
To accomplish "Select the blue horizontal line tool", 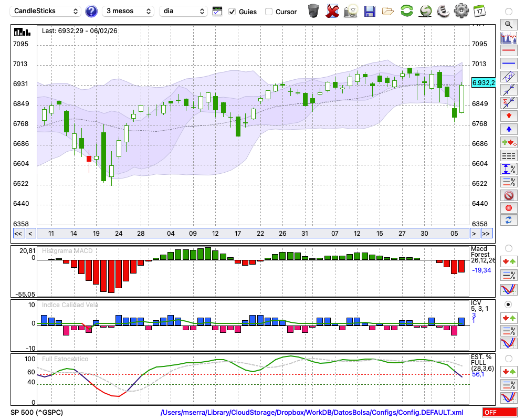I will (509, 64).
